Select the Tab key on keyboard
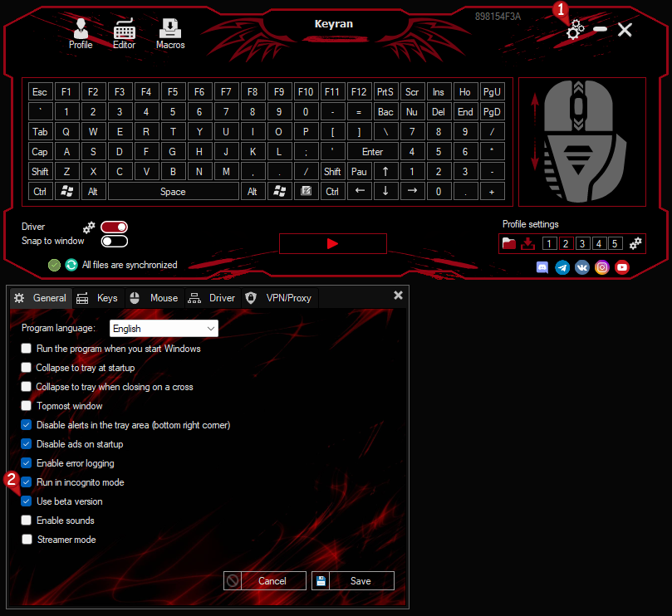The width and height of the screenshot is (672, 616). [40, 132]
